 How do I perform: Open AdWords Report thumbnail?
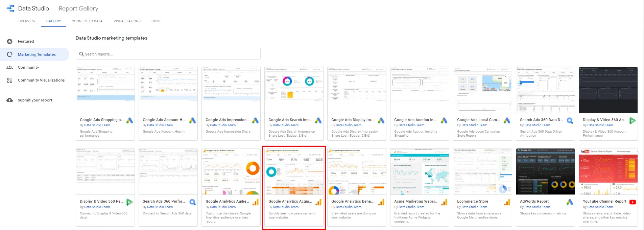(x=546, y=171)
